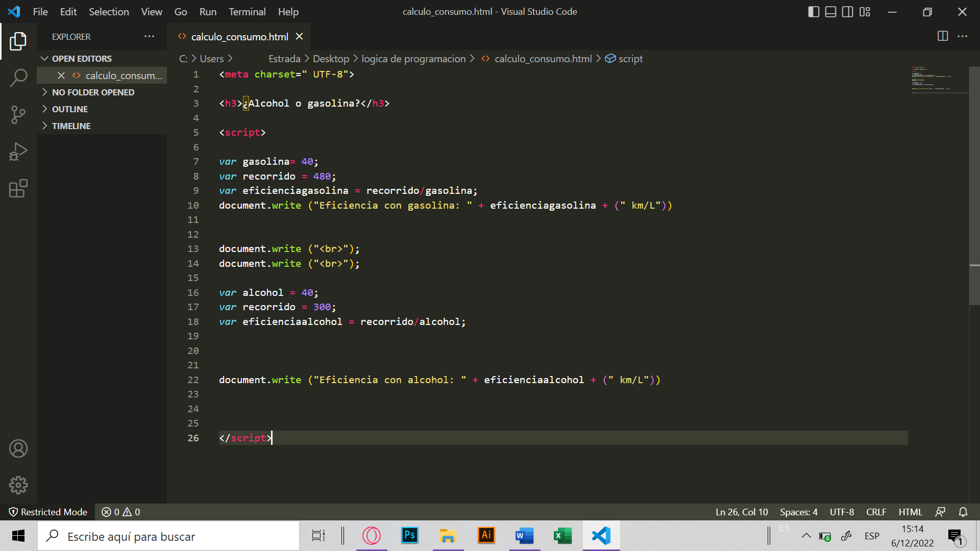This screenshot has width=980, height=551.
Task: Select the calculo_consumo.html editor tab
Action: (x=239, y=37)
